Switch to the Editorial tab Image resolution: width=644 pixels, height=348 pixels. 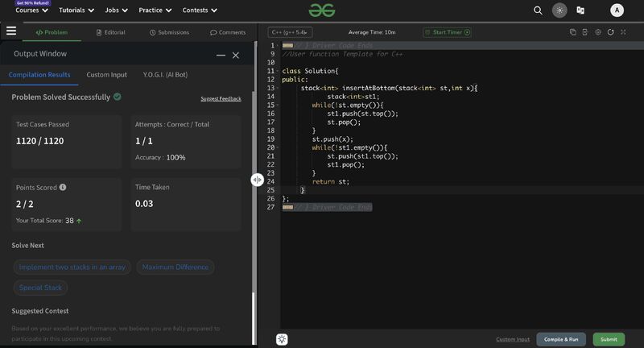(110, 32)
